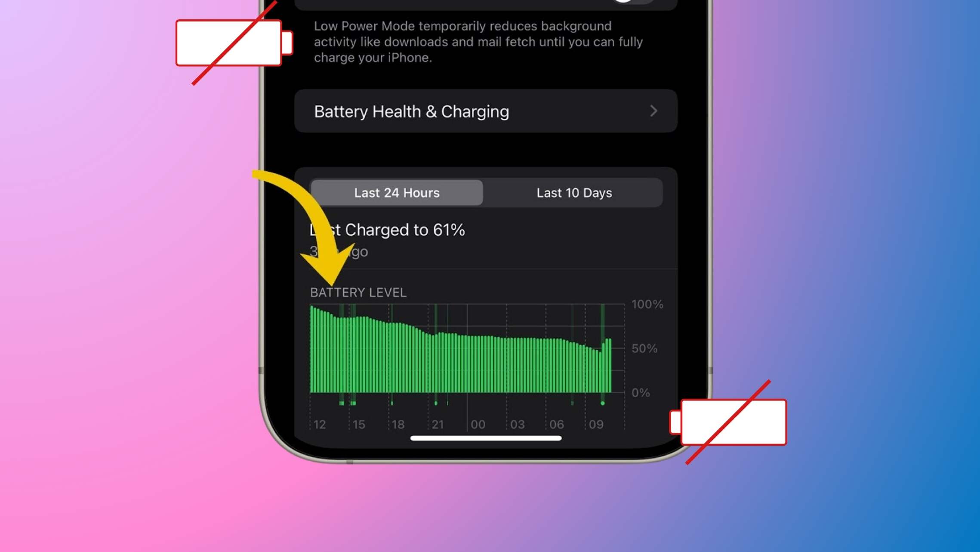Tap Battery Health & Charging chevron
Viewport: 980px width, 552px height.
(652, 111)
